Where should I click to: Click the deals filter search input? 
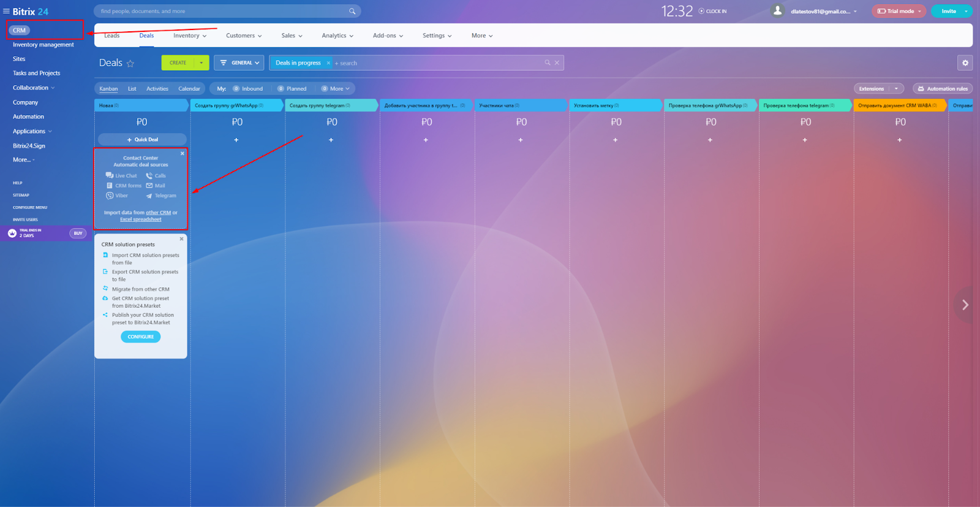click(x=438, y=63)
